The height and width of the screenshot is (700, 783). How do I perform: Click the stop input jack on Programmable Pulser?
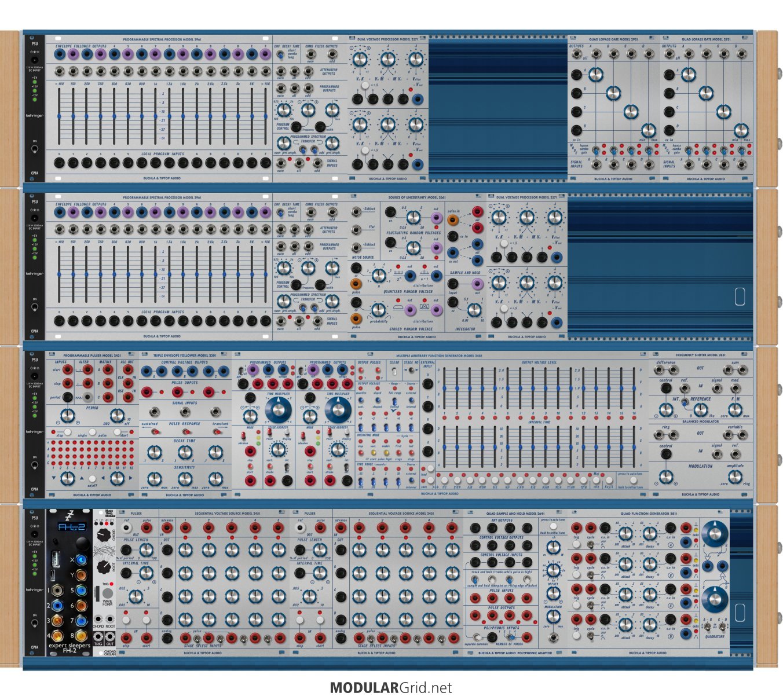[x=68, y=383]
